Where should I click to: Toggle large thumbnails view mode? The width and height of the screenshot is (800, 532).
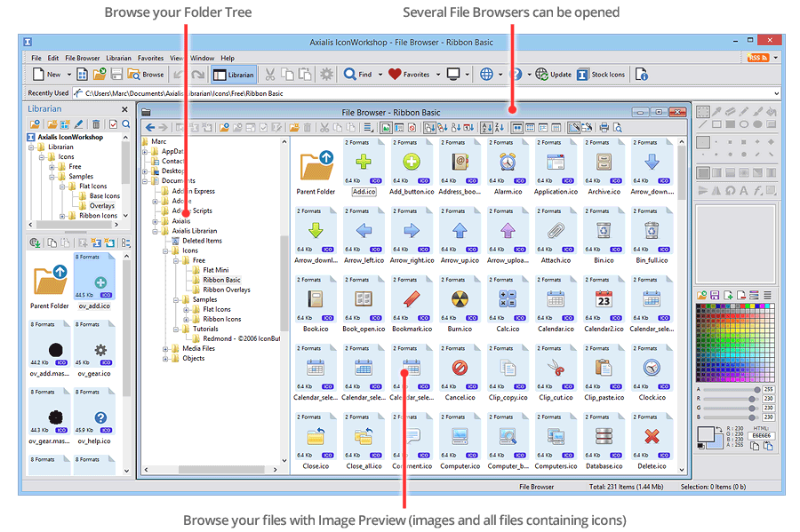click(x=516, y=127)
